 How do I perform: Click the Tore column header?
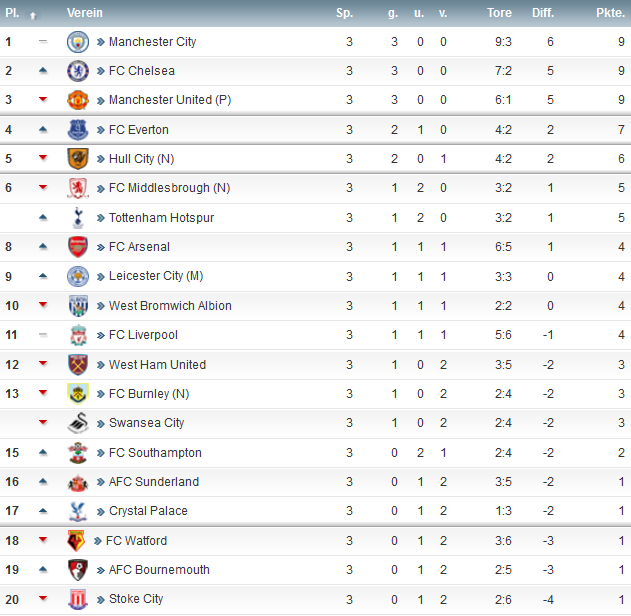(499, 13)
